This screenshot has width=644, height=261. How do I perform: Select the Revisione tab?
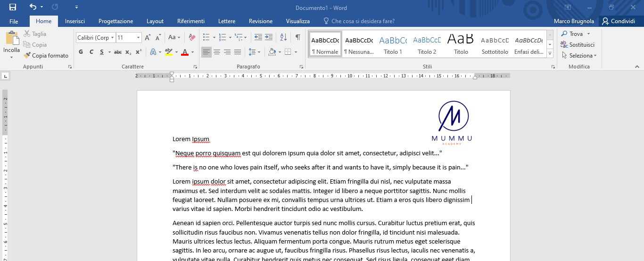click(x=261, y=21)
